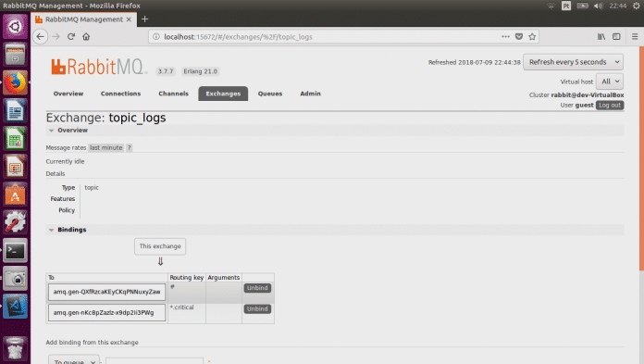Open the volume indicator in top panel

tap(599, 6)
